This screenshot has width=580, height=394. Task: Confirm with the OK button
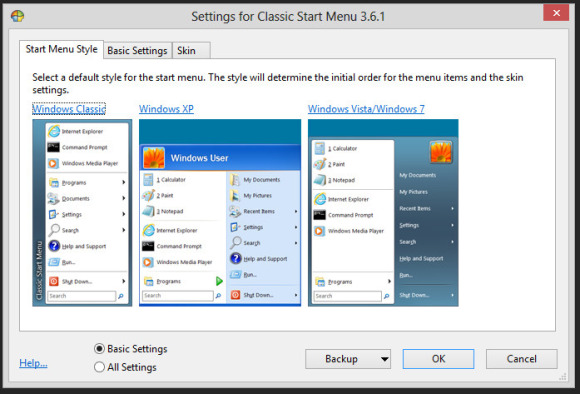(438, 359)
